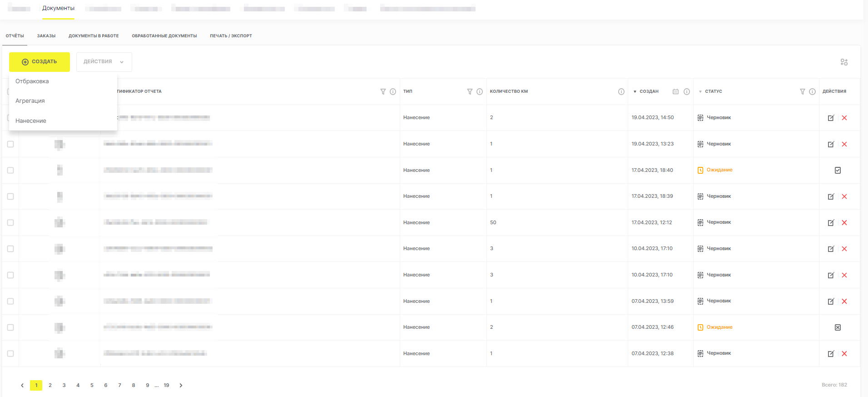
Task: Click the filter icon in the Тип column
Action: 470,91
